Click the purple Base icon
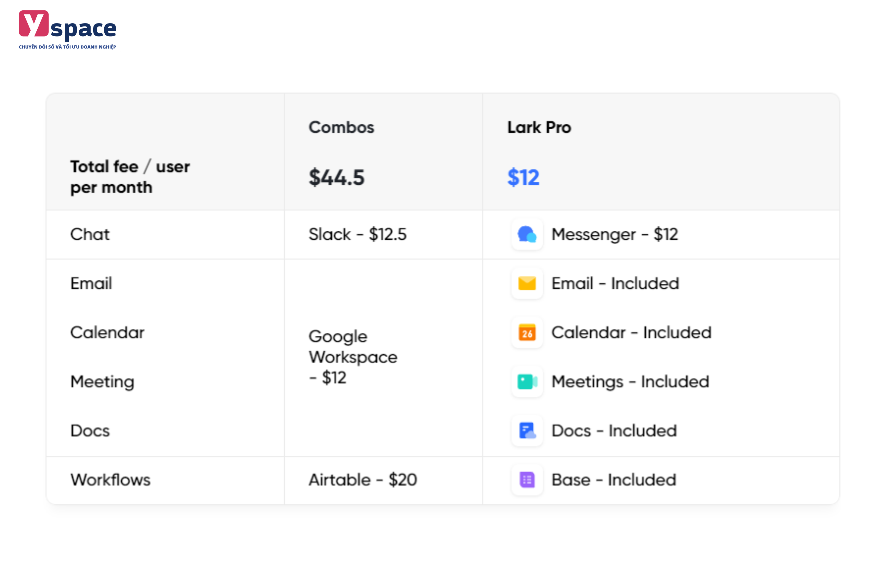 [527, 480]
